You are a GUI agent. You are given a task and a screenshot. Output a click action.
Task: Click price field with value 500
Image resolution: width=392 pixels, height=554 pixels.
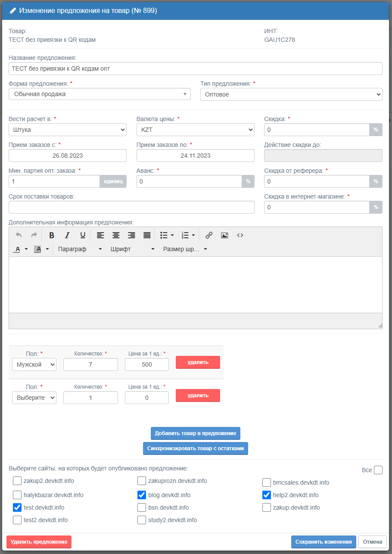point(147,364)
